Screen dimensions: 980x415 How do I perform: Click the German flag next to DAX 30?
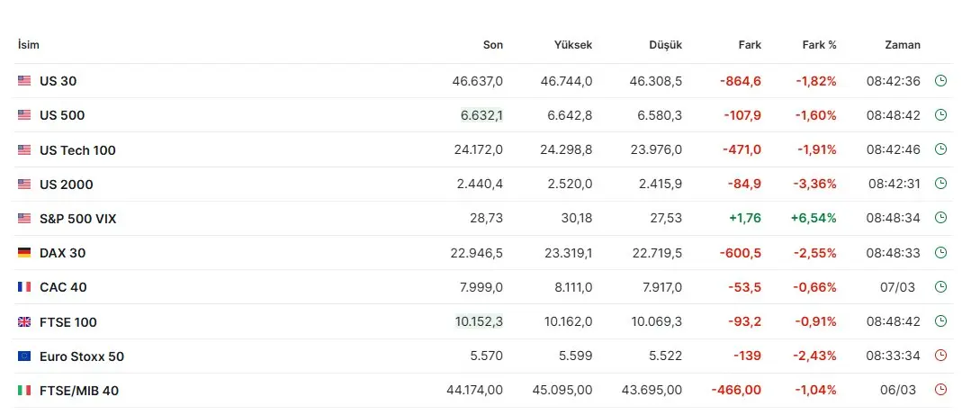[24, 253]
